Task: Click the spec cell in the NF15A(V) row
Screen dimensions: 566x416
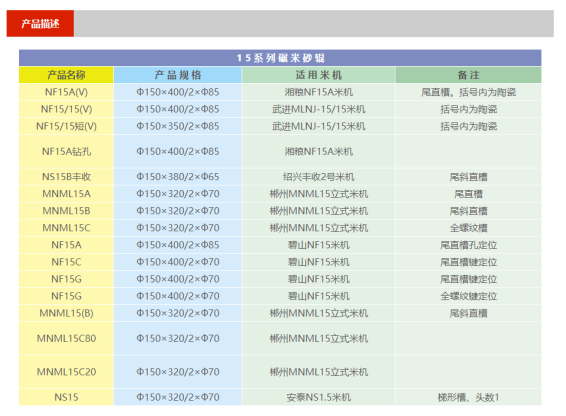Action: [x=178, y=92]
